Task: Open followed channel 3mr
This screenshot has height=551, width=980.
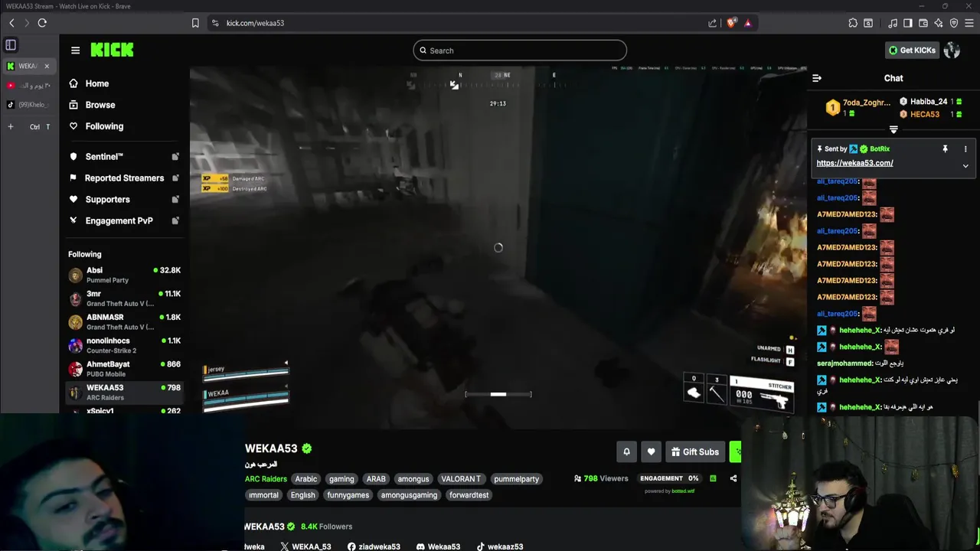Action: pyautogui.click(x=124, y=298)
